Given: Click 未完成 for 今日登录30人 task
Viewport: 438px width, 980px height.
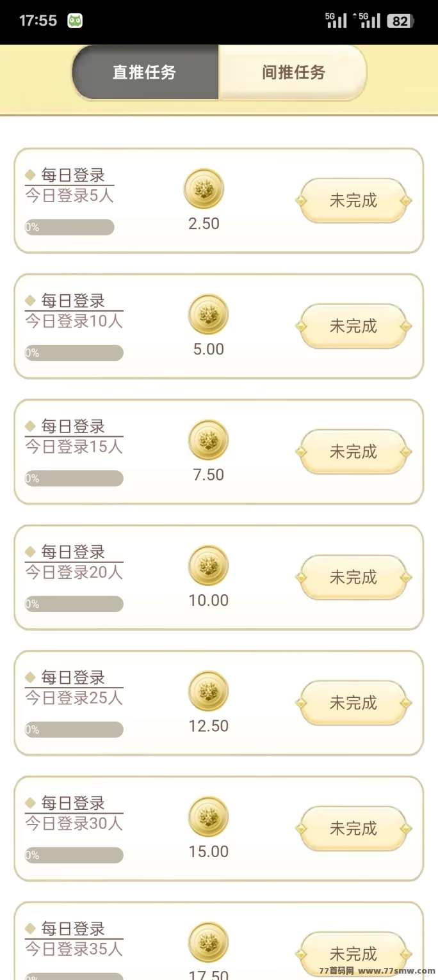Looking at the screenshot, I should (x=353, y=828).
